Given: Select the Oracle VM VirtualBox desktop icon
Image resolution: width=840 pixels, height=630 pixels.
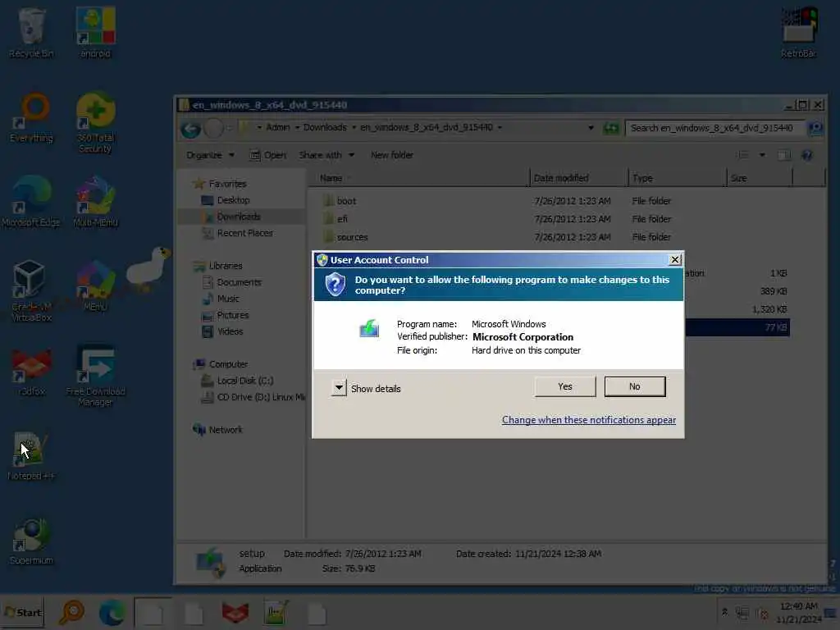Looking at the screenshot, I should pyautogui.click(x=31, y=291).
